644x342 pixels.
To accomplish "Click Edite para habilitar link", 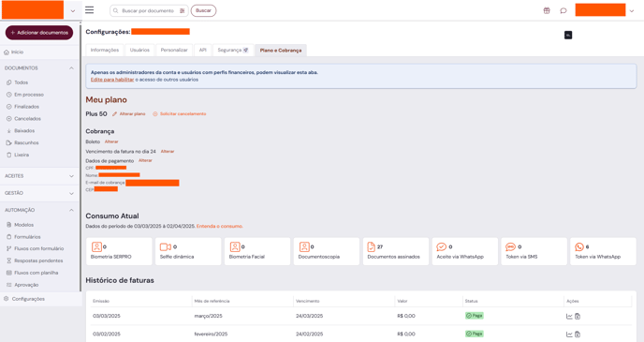I will (112, 80).
